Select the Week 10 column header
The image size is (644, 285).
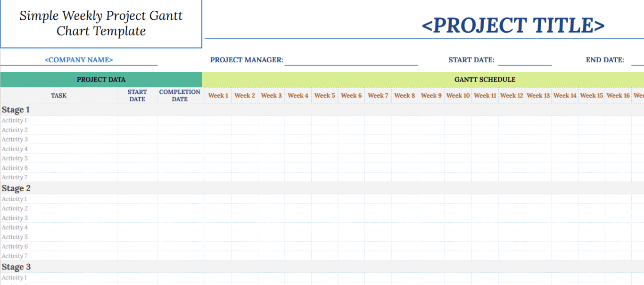pyautogui.click(x=458, y=95)
